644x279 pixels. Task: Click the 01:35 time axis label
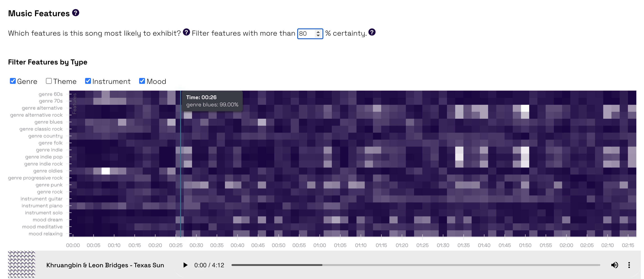[463, 245]
